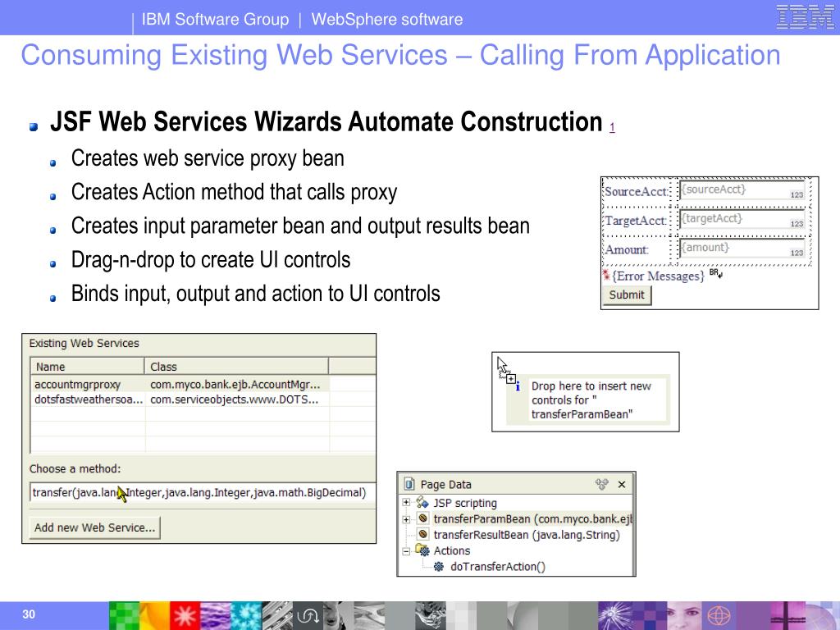
Task: Click the Submit button
Action: pos(627,294)
